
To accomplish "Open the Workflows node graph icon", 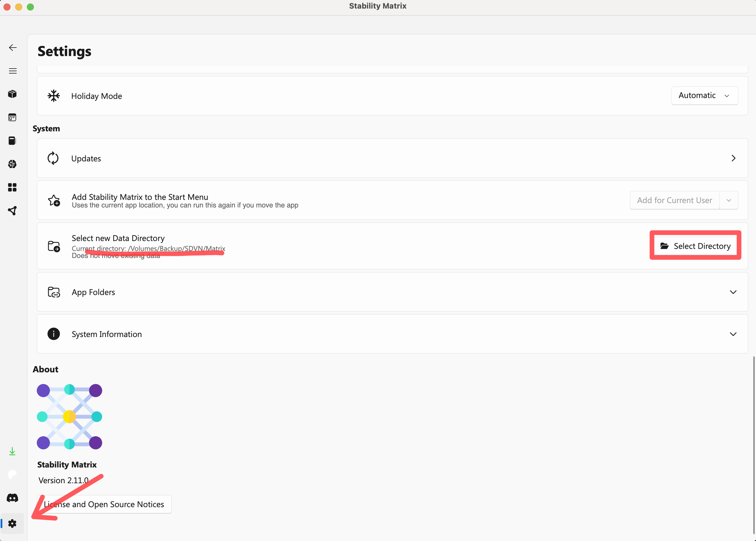I will (x=12, y=211).
